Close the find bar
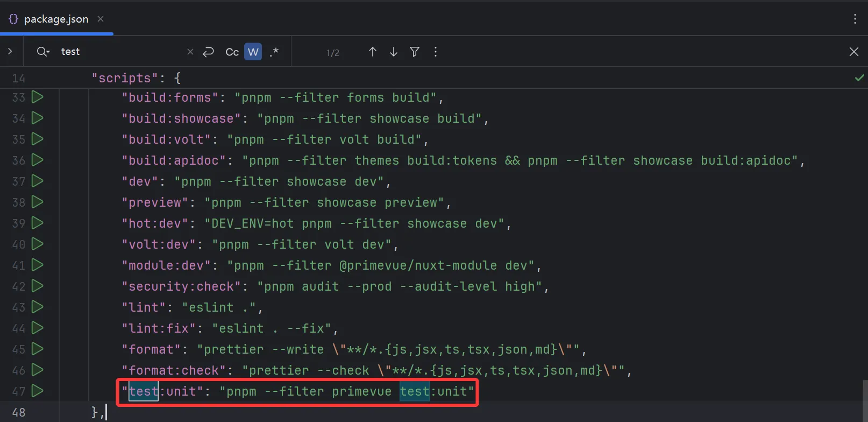Viewport: 868px width, 422px height. pyautogui.click(x=854, y=52)
